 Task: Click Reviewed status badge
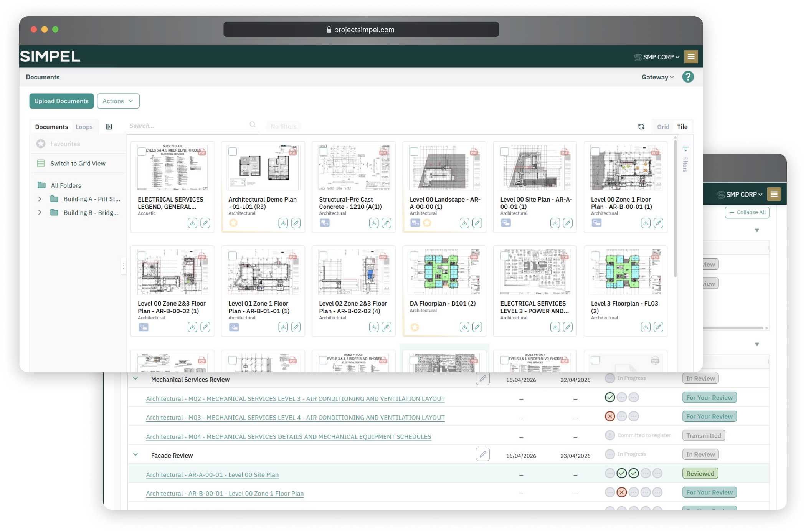[x=700, y=473]
